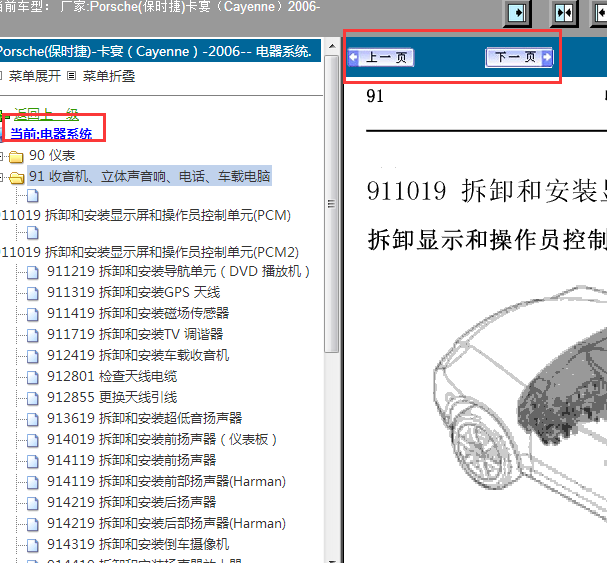Open 911419 拆卸和安装磁场传感器
Image resolution: width=607 pixels, height=563 pixels.
(x=138, y=313)
